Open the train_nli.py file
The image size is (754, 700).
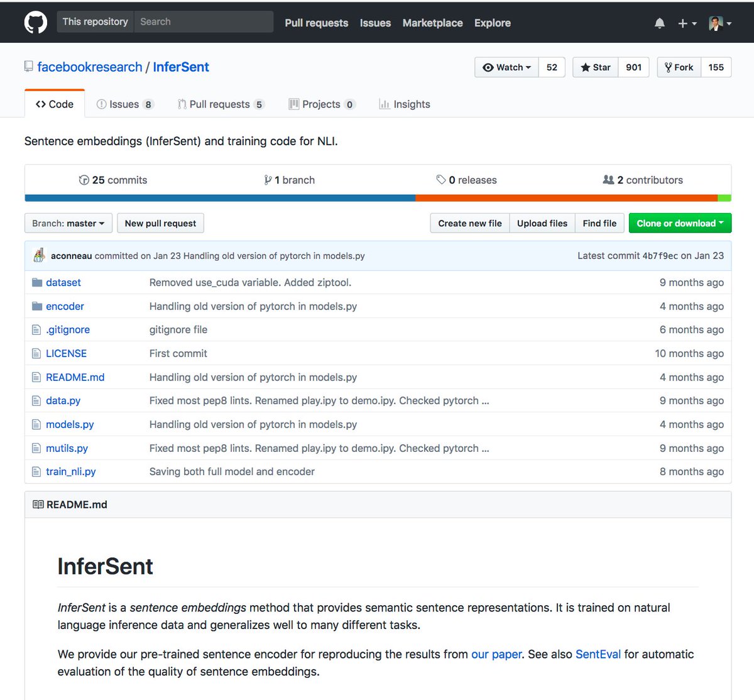click(71, 472)
